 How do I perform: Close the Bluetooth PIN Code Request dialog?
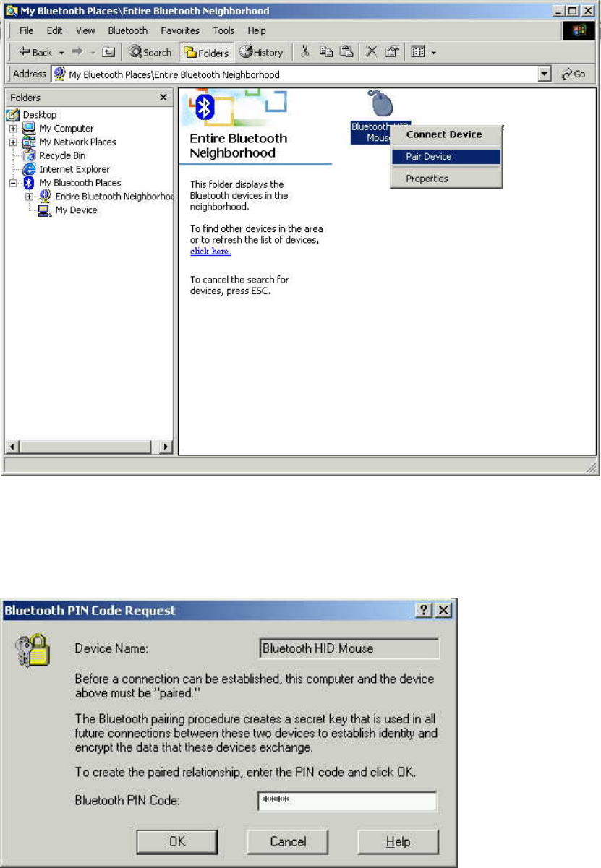pyautogui.click(x=443, y=610)
